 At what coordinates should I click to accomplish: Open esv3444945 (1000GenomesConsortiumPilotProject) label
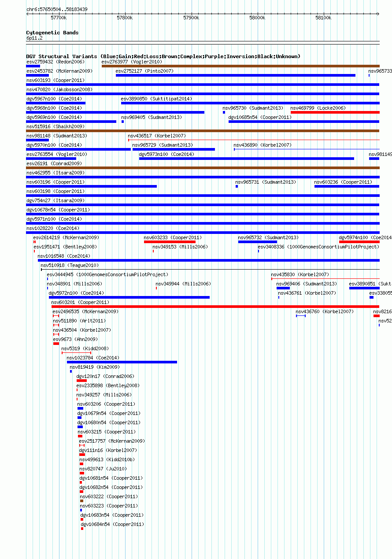click(107, 274)
